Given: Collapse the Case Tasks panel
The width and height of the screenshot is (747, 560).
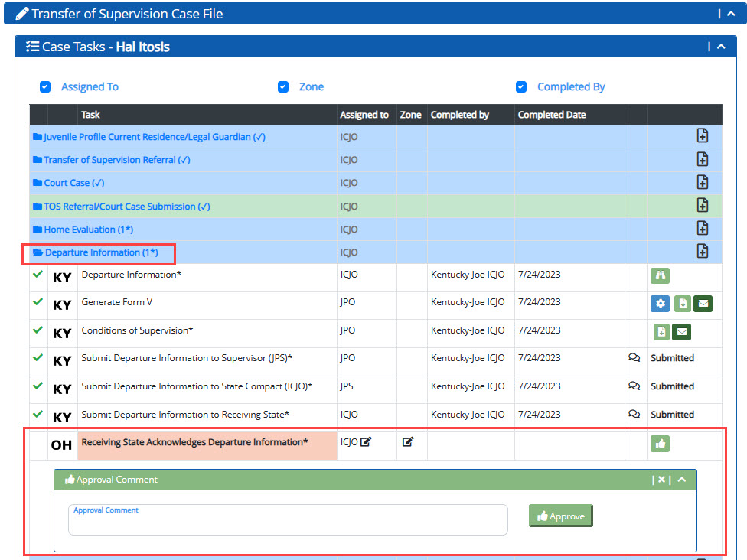Looking at the screenshot, I should click(721, 47).
